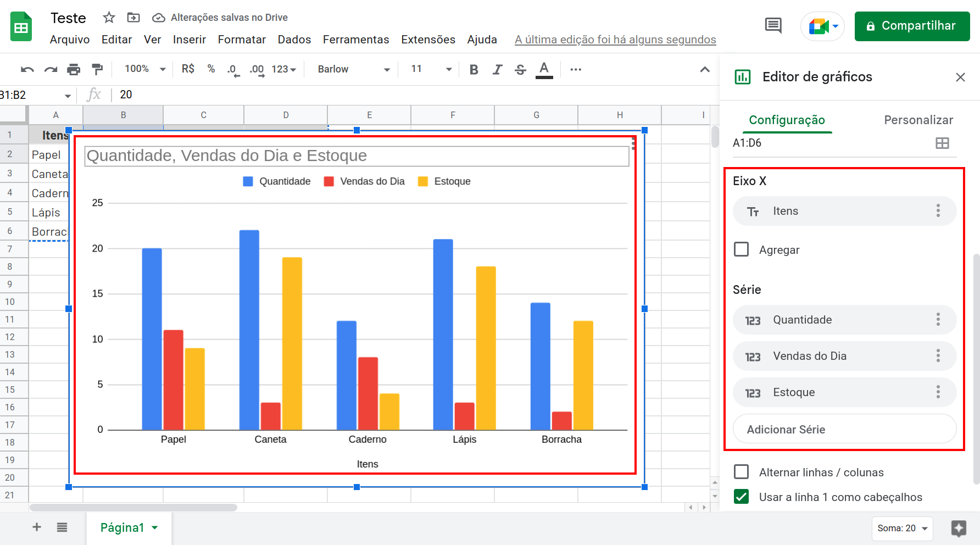The image size is (980, 545).
Task: Click the Paint format tool
Action: tap(98, 69)
